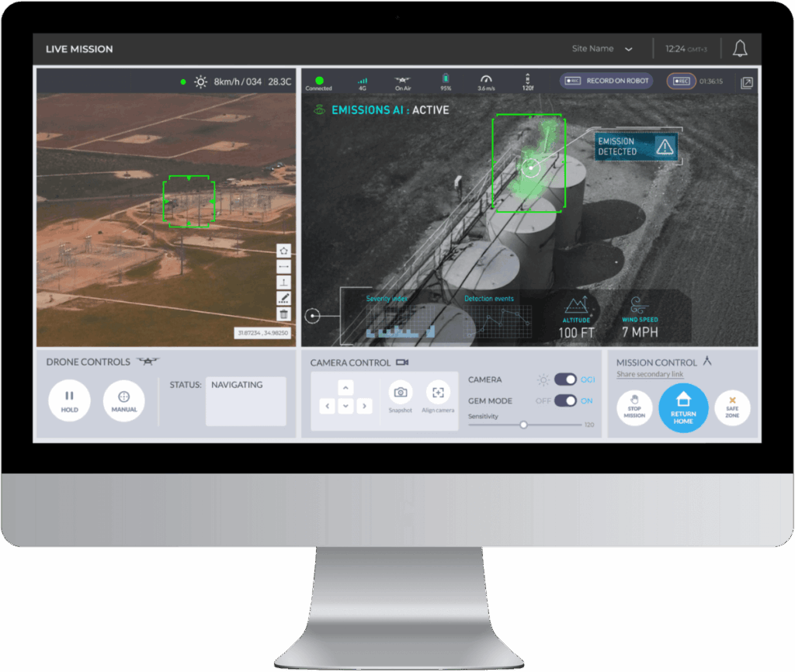Click the 8km/h / 034 wind reading

click(x=238, y=81)
